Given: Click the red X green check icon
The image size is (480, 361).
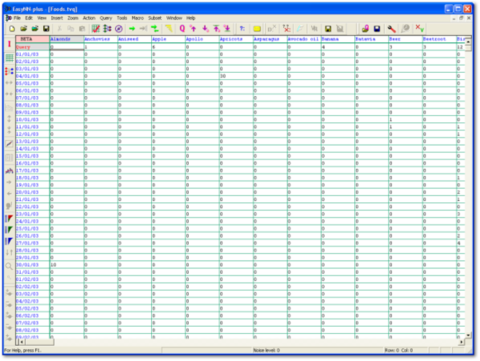Looking at the screenshot, I should [x=419, y=29].
